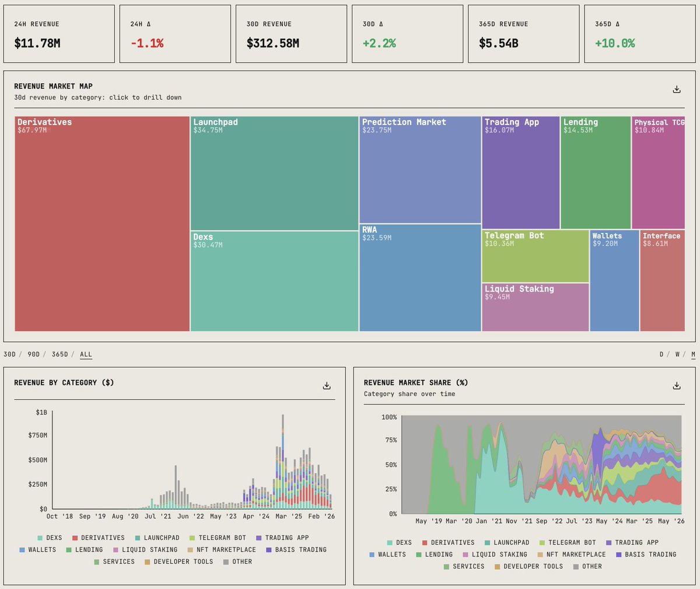Screen dimensions: 700x589
Task: Toggle DERIVATIVES in Market Share legend
Action: (x=448, y=542)
